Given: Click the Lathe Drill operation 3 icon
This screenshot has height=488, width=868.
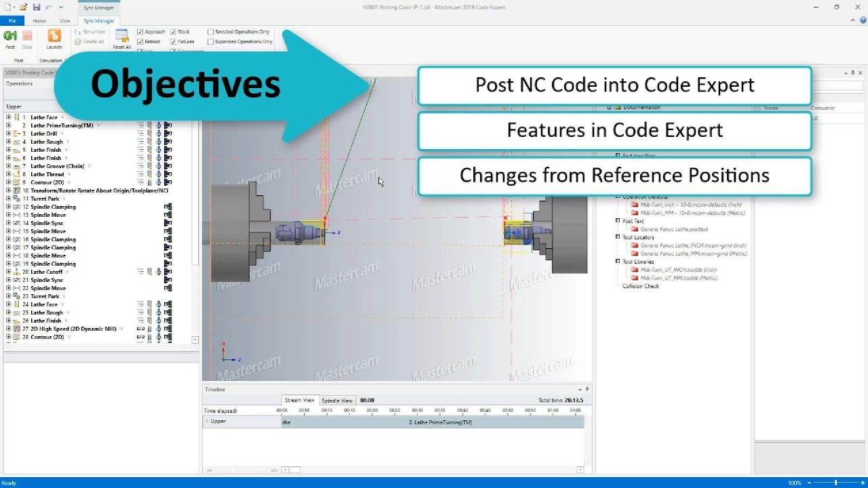Looking at the screenshot, I should [x=17, y=134].
